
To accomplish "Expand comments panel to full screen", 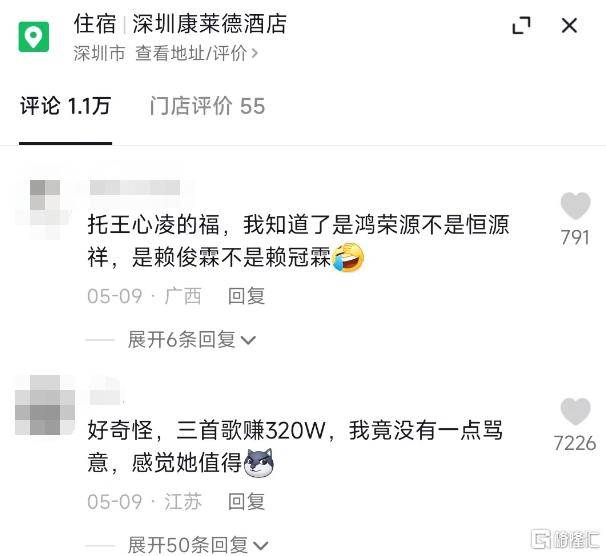I will (521, 26).
